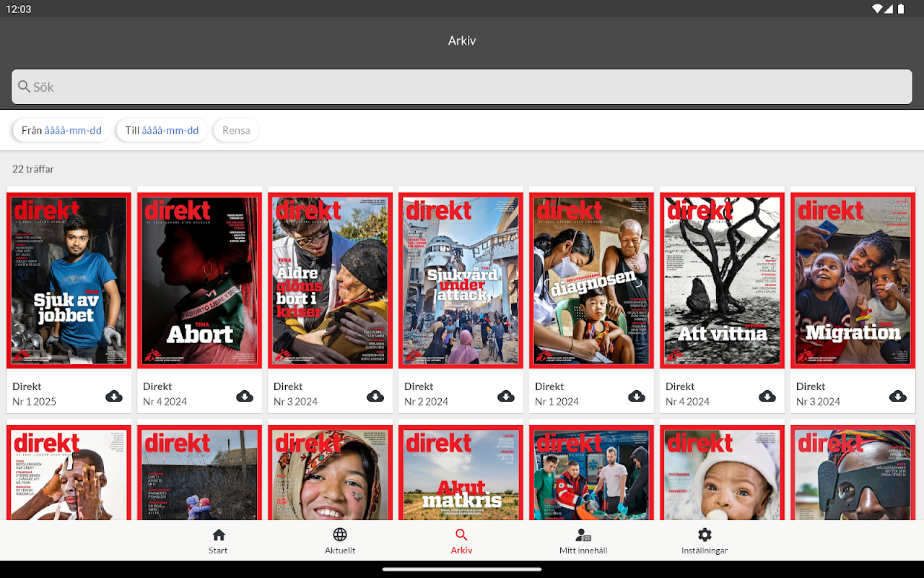
Task: Download the Abort issue via cloud icon
Action: 245,396
